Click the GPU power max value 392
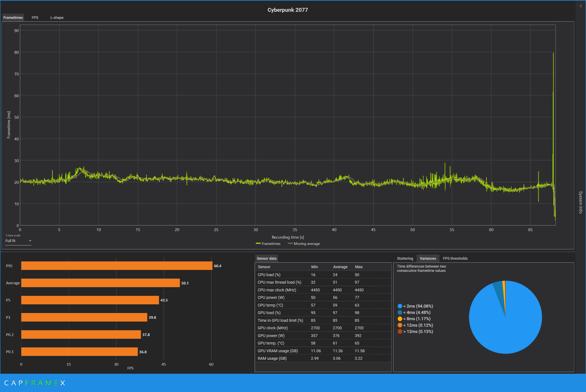This screenshot has width=586, height=392. click(x=358, y=336)
